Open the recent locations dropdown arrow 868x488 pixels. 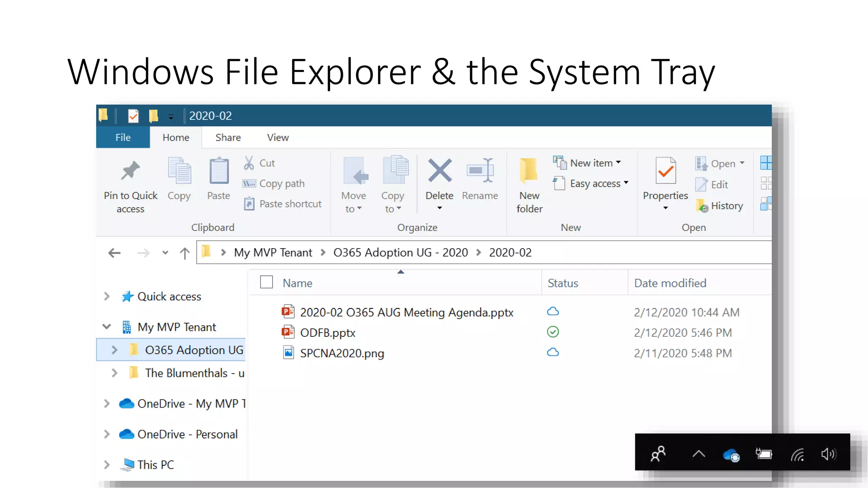(x=165, y=253)
